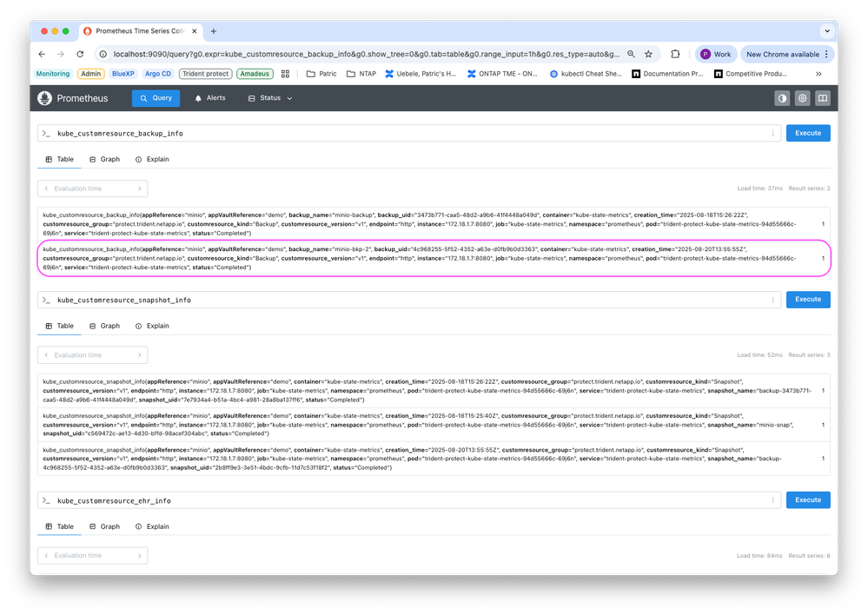
Task: Execute the ehr_info query
Action: click(x=808, y=499)
